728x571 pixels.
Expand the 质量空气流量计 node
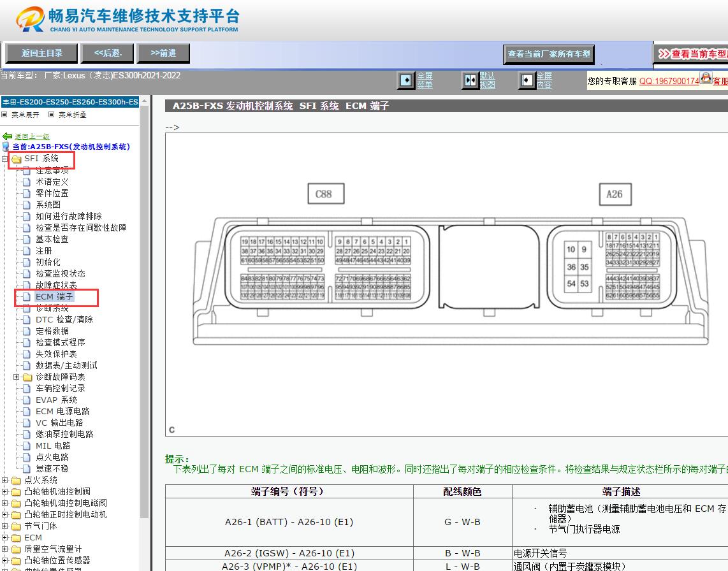click(x=4, y=549)
